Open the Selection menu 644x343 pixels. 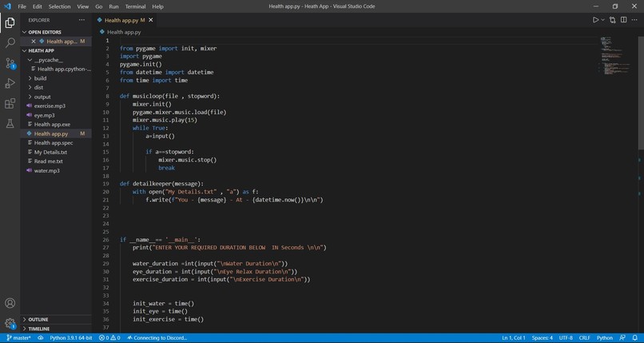click(60, 6)
